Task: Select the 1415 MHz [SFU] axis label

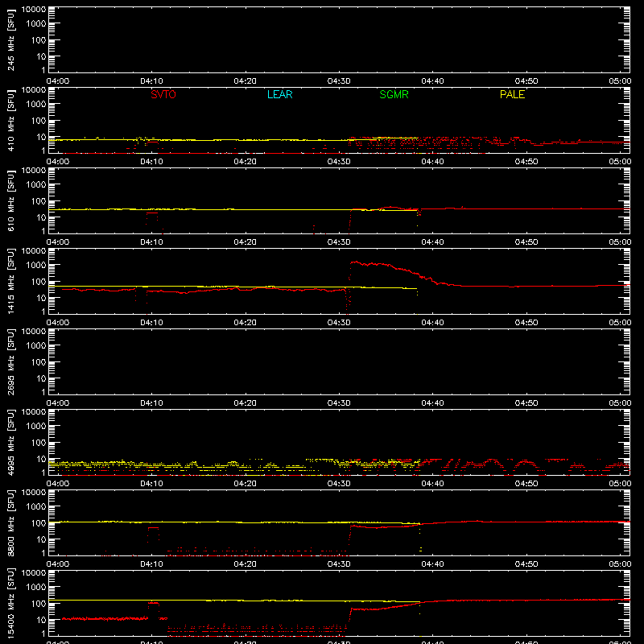Action: (10, 281)
